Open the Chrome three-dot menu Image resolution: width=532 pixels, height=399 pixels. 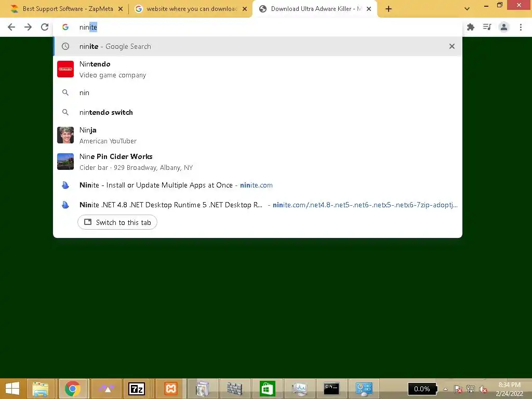coord(521,27)
